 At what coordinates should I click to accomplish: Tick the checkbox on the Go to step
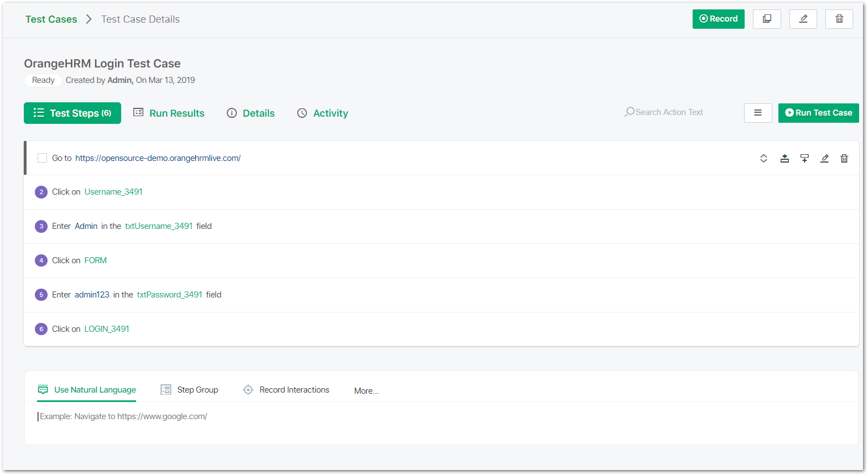42,158
